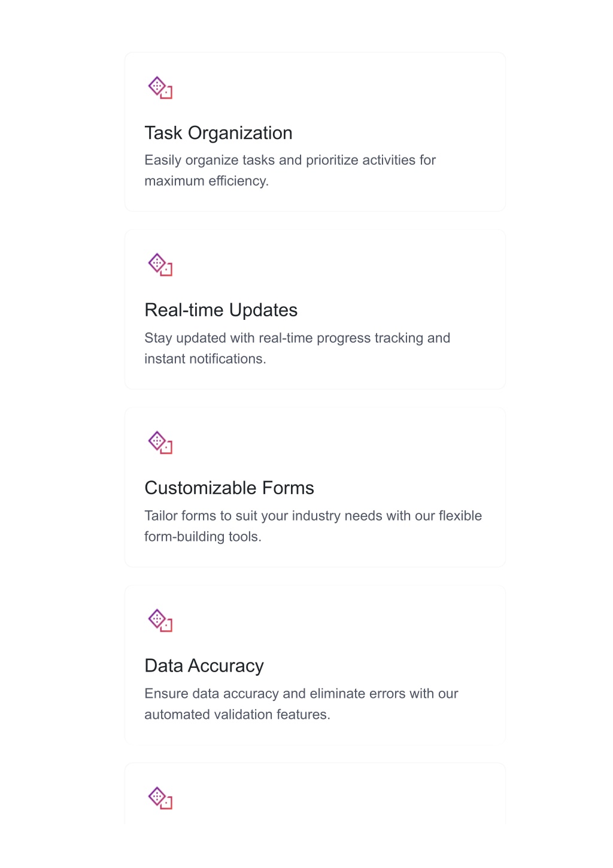Click the Real-time Updates card icon

pyautogui.click(x=160, y=264)
